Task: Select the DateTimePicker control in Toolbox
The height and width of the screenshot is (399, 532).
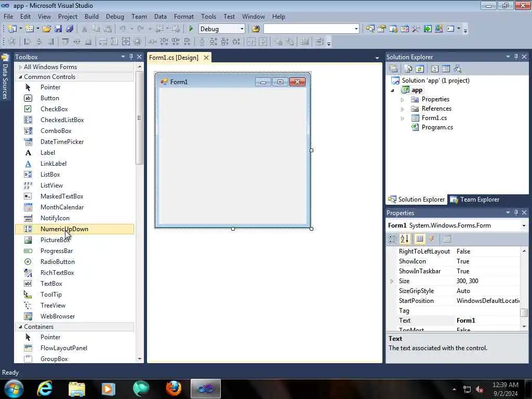Action: pos(75,142)
